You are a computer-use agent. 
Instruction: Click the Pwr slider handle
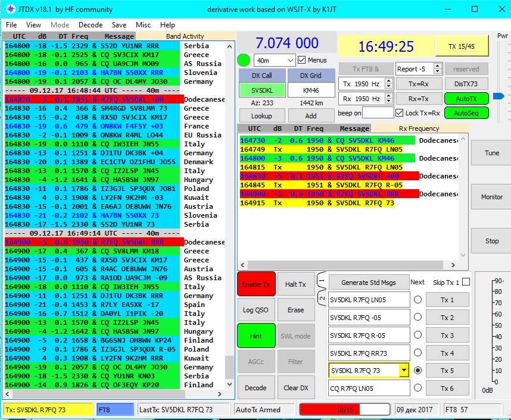[x=498, y=96]
